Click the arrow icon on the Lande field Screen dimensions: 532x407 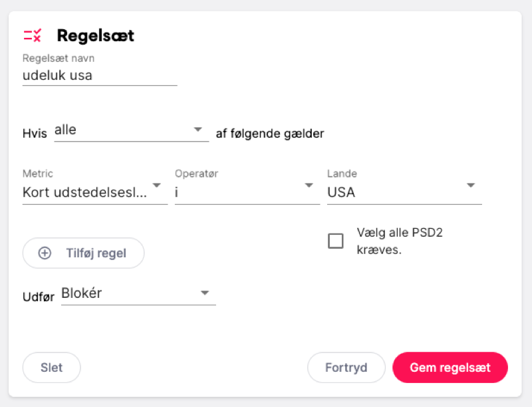point(471,186)
